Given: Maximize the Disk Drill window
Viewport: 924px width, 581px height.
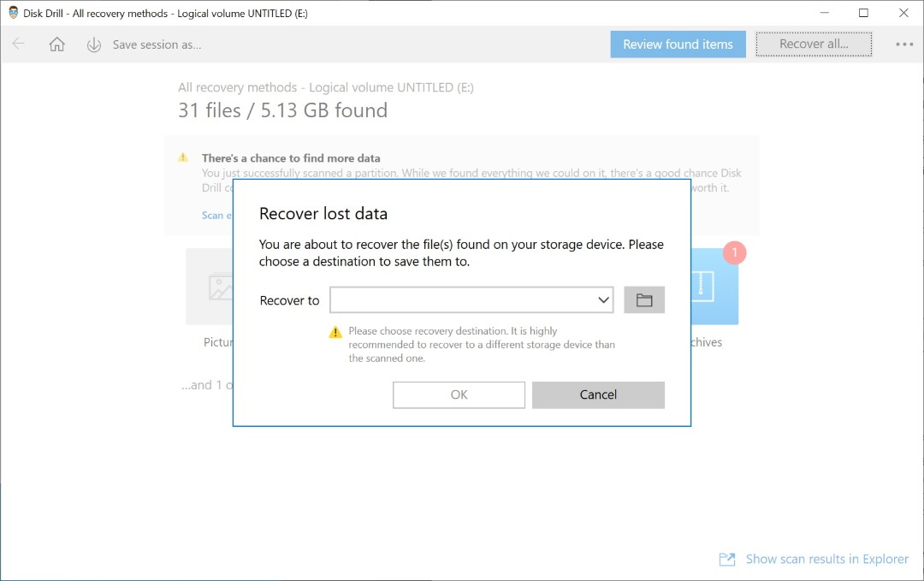Looking at the screenshot, I should click(863, 12).
